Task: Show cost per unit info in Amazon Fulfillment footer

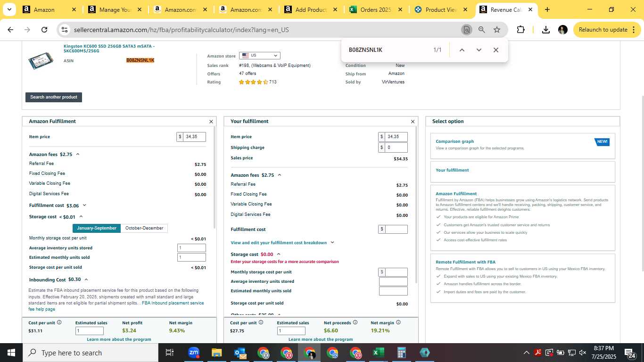Action: 59,322
